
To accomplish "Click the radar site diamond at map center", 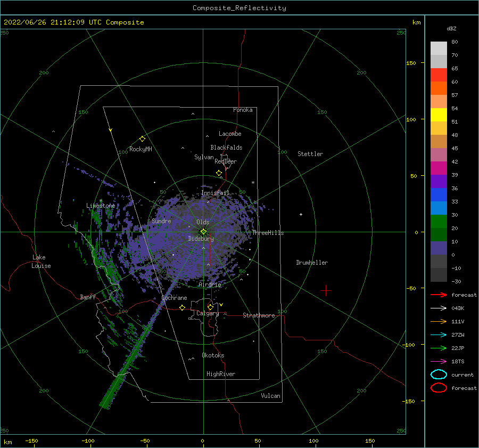I will [x=203, y=232].
